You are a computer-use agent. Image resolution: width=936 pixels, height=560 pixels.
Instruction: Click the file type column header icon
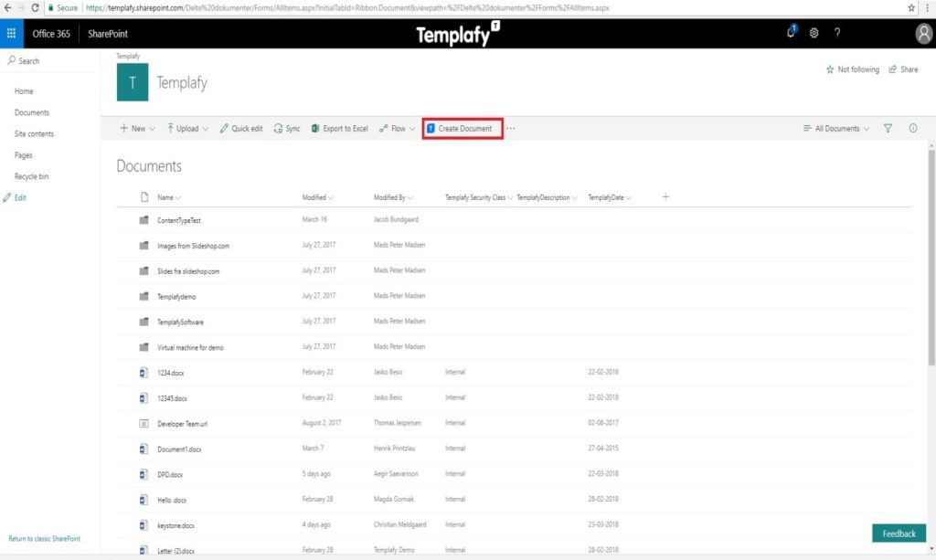tap(144, 196)
